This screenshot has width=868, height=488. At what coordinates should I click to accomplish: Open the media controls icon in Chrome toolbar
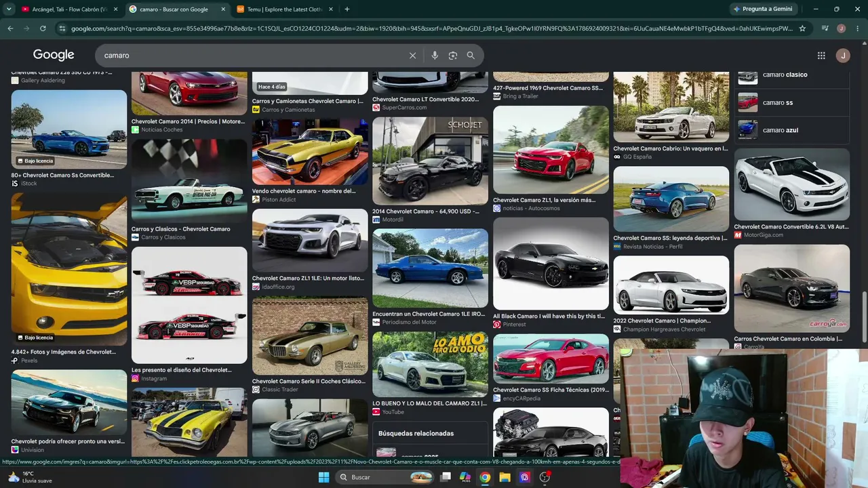pos(825,28)
